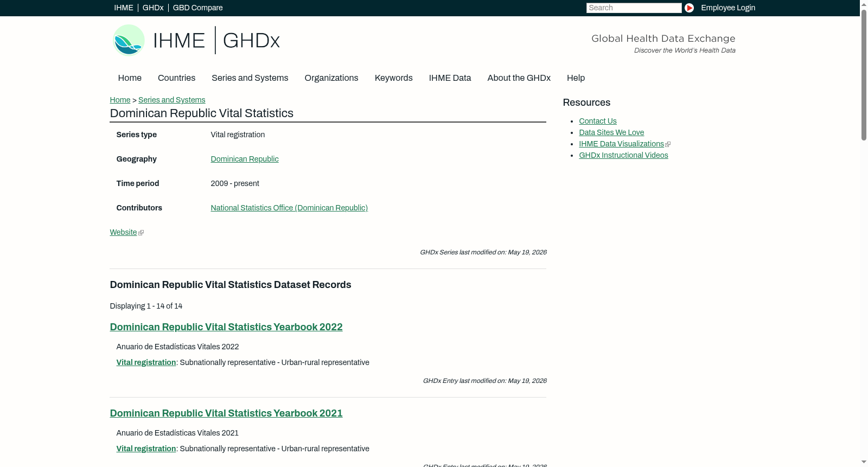Click the scrollbar up arrow
This screenshot has width=868, height=467.
pos(864,4)
